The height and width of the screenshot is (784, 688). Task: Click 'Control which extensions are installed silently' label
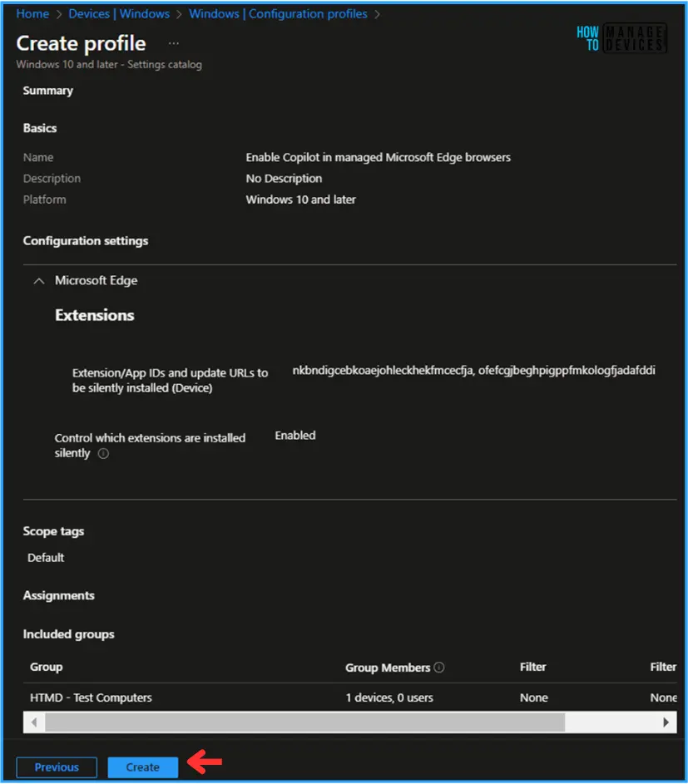[x=150, y=446]
